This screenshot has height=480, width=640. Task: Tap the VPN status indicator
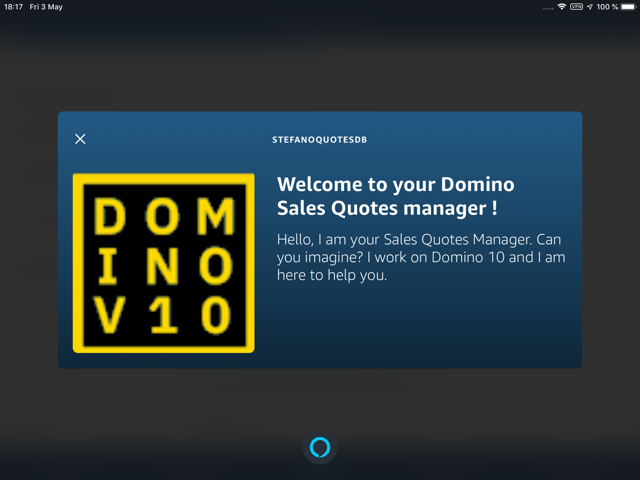tap(576, 7)
